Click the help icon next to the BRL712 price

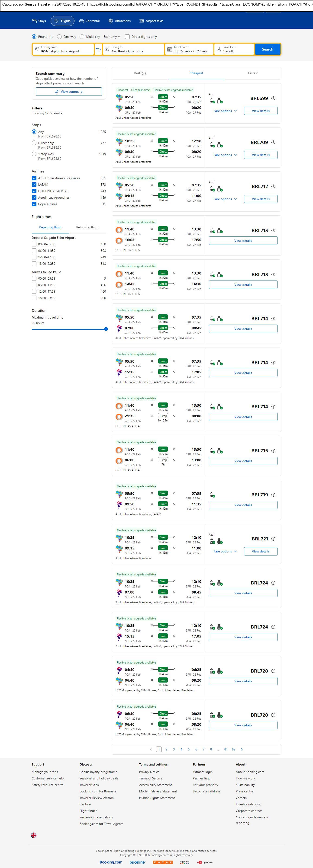tap(273, 186)
